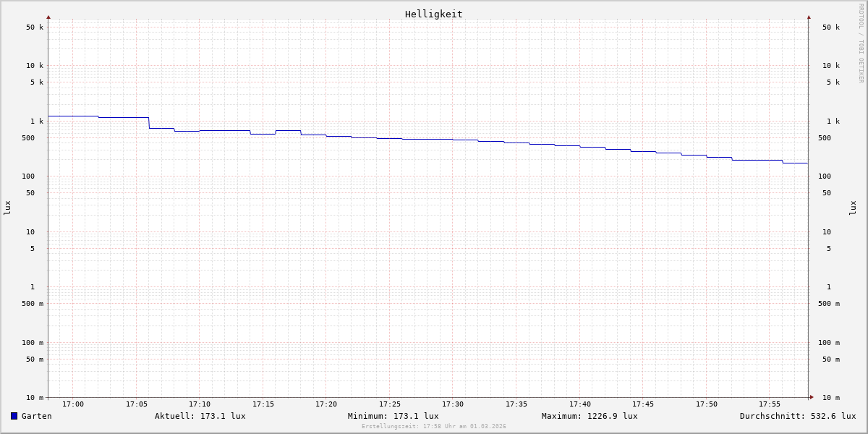
Task: Click the red arrow atop the left axis
Action: (x=48, y=17)
